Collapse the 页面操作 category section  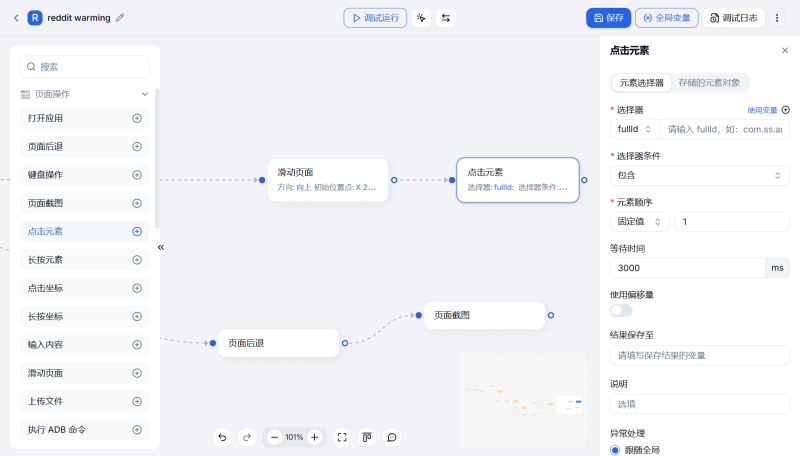pos(145,94)
